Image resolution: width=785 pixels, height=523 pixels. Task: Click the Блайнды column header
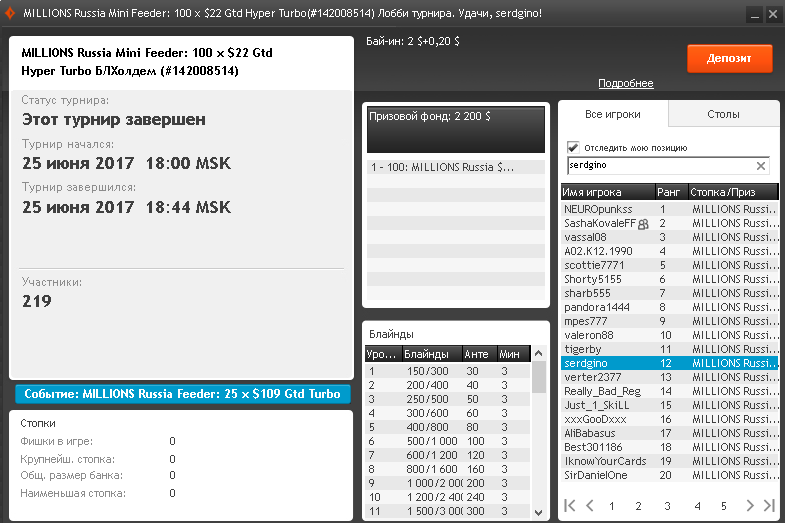click(x=431, y=354)
